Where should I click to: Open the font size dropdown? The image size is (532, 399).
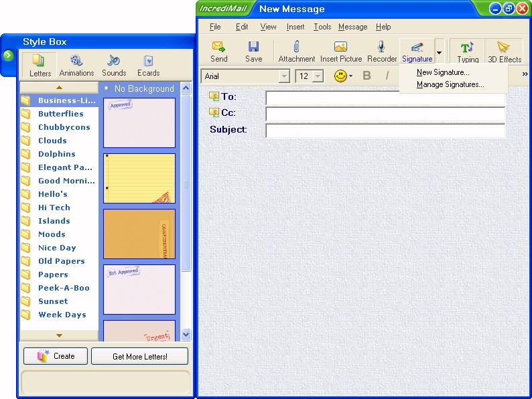point(318,76)
